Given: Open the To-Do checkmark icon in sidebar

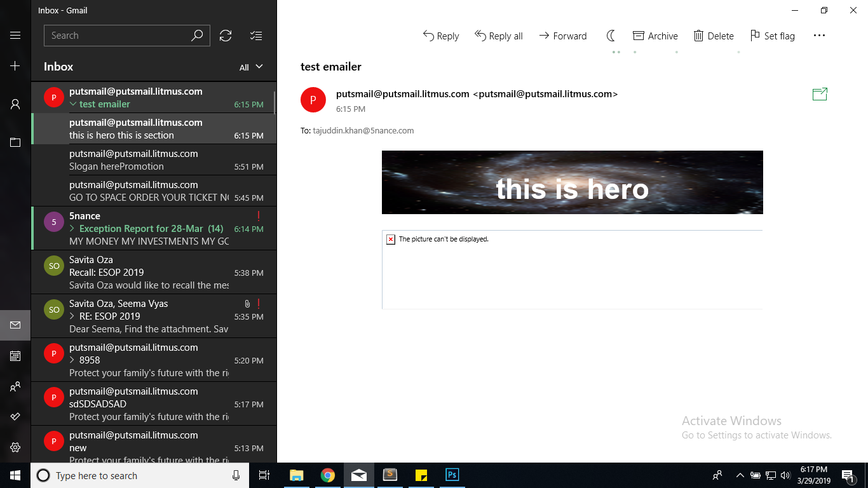Looking at the screenshot, I should (15, 417).
